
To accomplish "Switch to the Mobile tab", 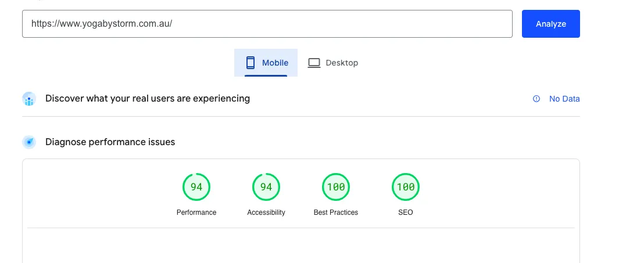I will coord(266,63).
